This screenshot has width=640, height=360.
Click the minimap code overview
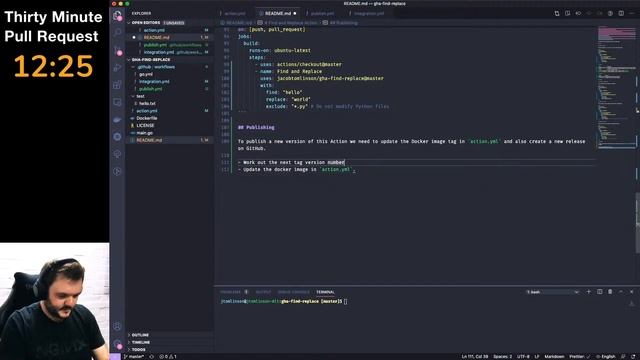(x=616, y=88)
